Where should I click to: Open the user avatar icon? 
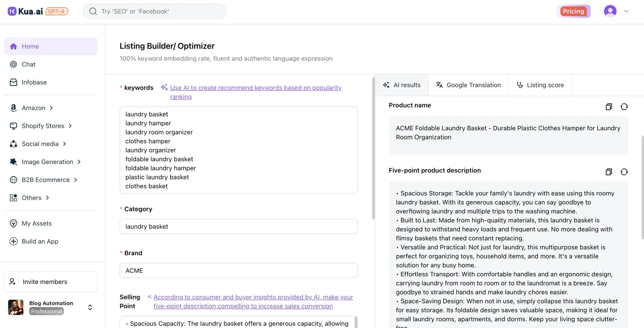pyautogui.click(x=610, y=11)
